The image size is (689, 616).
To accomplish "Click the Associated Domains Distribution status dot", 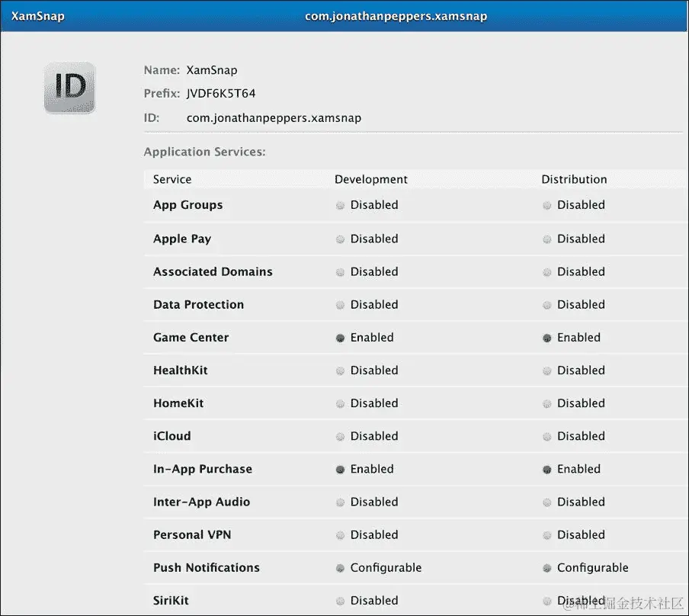I will pos(546,272).
